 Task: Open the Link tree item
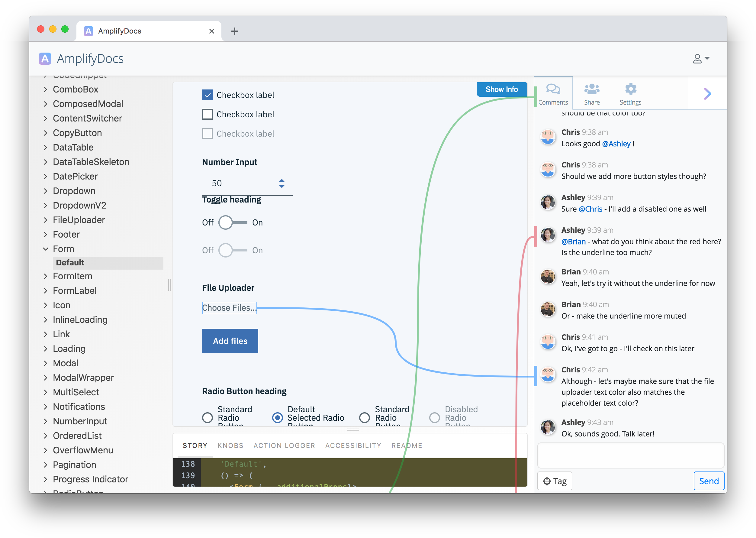coord(56,334)
